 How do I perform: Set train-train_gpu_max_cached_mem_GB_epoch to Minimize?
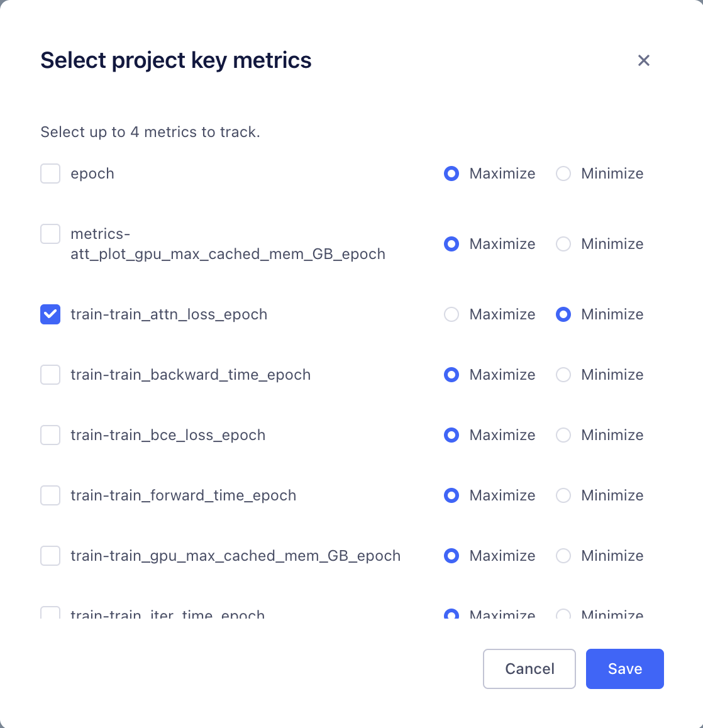coord(563,556)
